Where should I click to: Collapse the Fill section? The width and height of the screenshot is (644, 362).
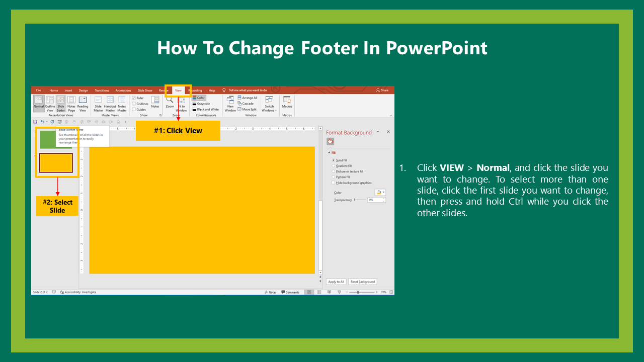[329, 152]
